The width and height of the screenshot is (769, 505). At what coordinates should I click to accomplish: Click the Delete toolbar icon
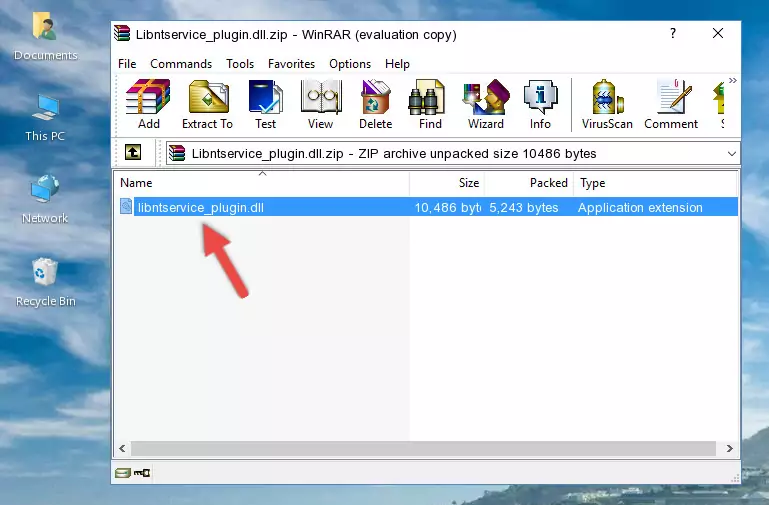coord(376,104)
